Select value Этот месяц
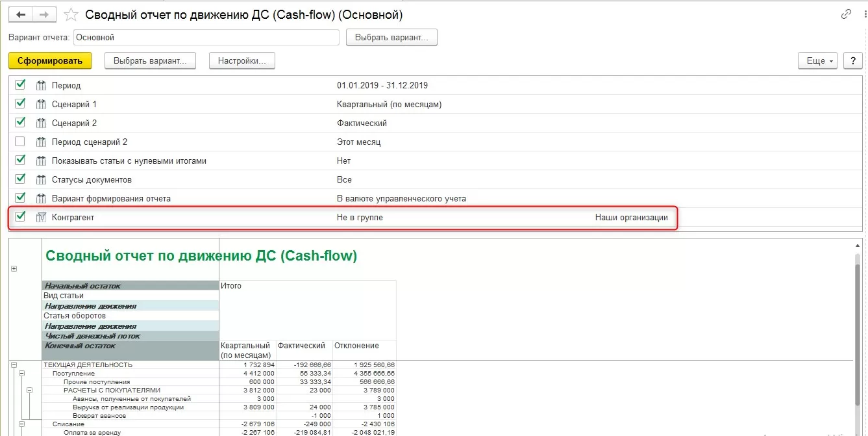 [358, 142]
